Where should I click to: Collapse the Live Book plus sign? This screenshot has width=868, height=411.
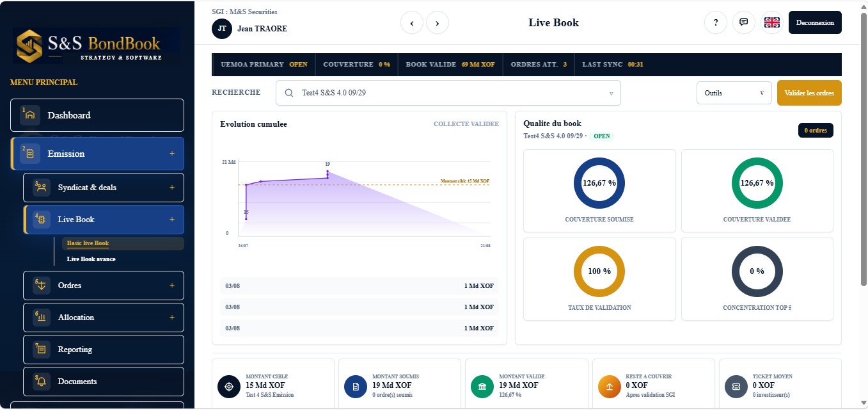point(172,220)
